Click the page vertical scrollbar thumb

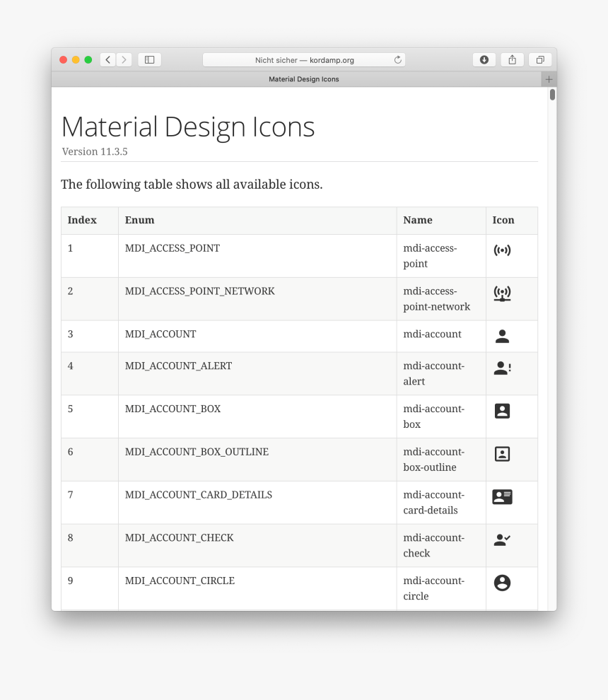pos(553,95)
